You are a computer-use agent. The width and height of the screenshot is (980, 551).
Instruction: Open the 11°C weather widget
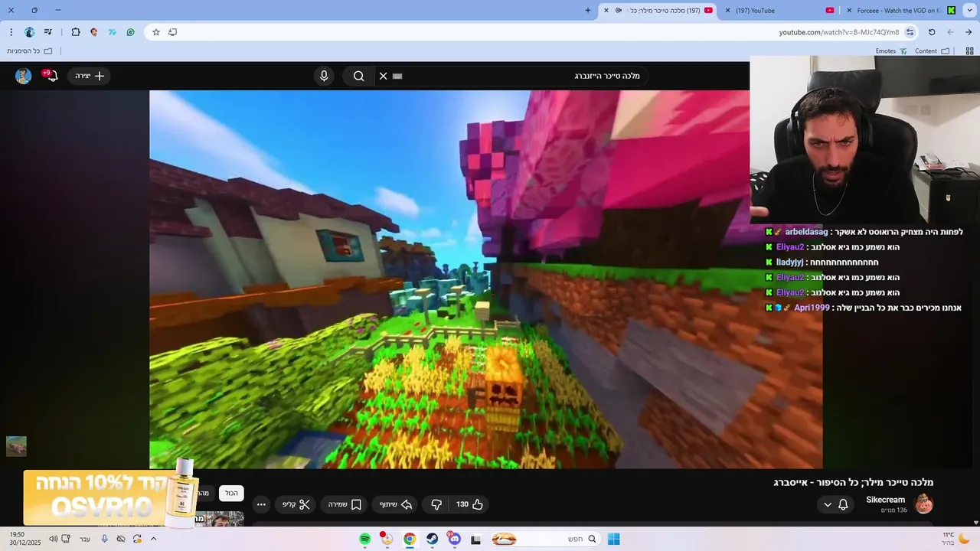pyautogui.click(x=955, y=539)
